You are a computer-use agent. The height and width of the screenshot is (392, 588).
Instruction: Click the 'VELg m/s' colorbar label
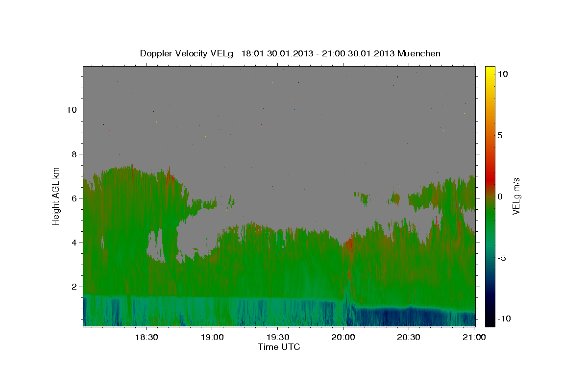pyautogui.click(x=516, y=196)
